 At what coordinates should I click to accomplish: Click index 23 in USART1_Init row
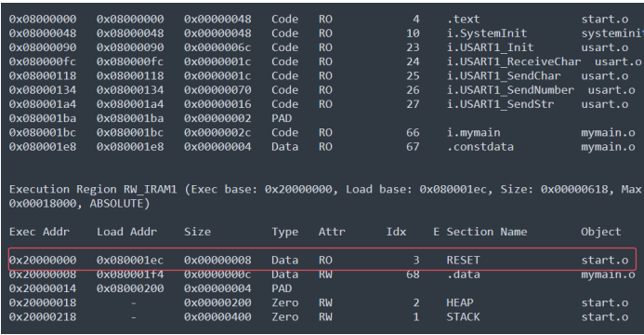pyautogui.click(x=413, y=47)
